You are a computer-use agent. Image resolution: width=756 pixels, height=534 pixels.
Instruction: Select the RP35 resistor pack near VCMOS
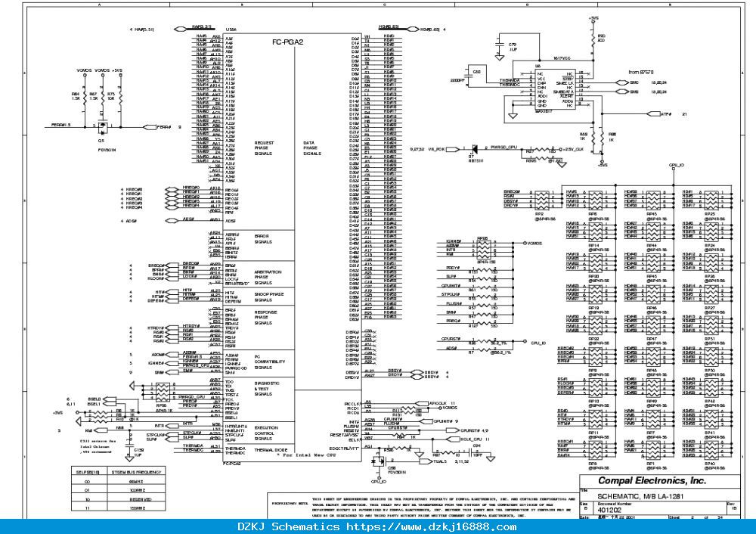coord(482,250)
